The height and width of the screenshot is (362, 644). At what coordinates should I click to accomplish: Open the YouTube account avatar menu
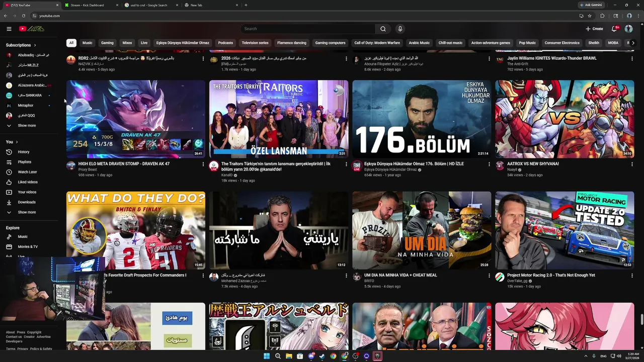[x=628, y=29]
